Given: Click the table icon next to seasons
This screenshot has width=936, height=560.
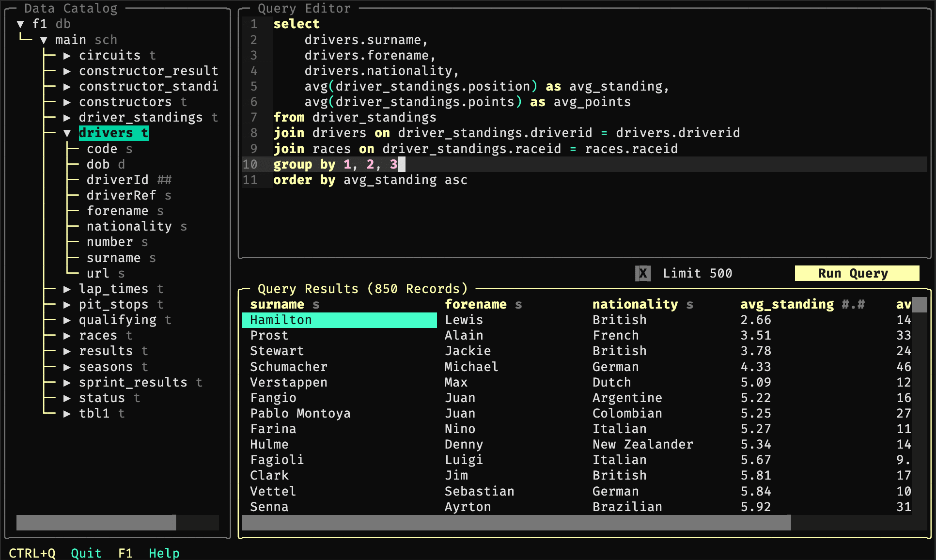Looking at the screenshot, I should point(144,367).
